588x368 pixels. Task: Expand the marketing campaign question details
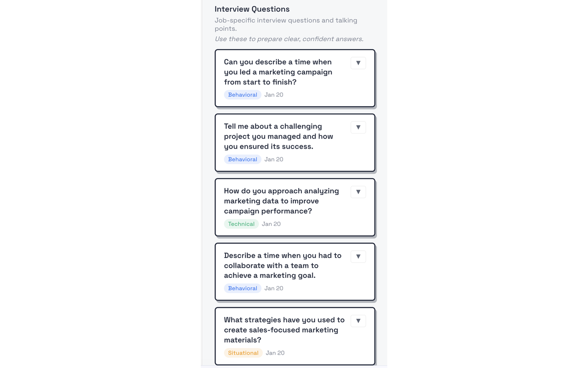358,63
